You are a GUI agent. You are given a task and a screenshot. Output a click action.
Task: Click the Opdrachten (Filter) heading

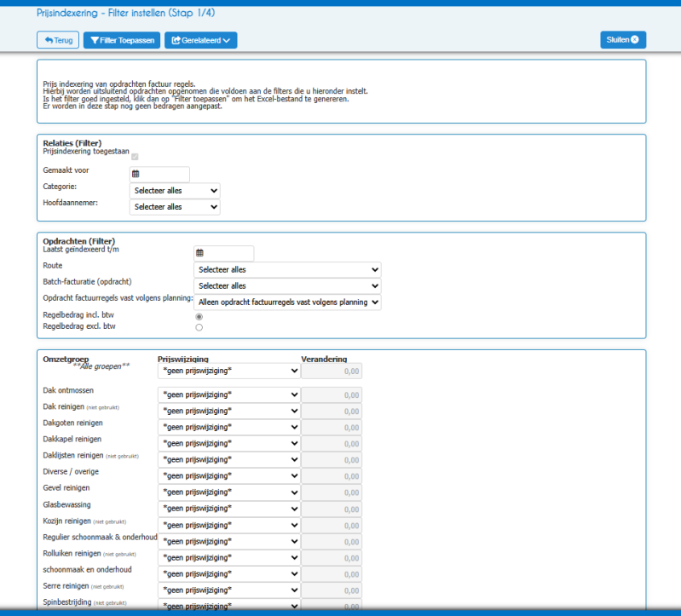click(x=79, y=241)
